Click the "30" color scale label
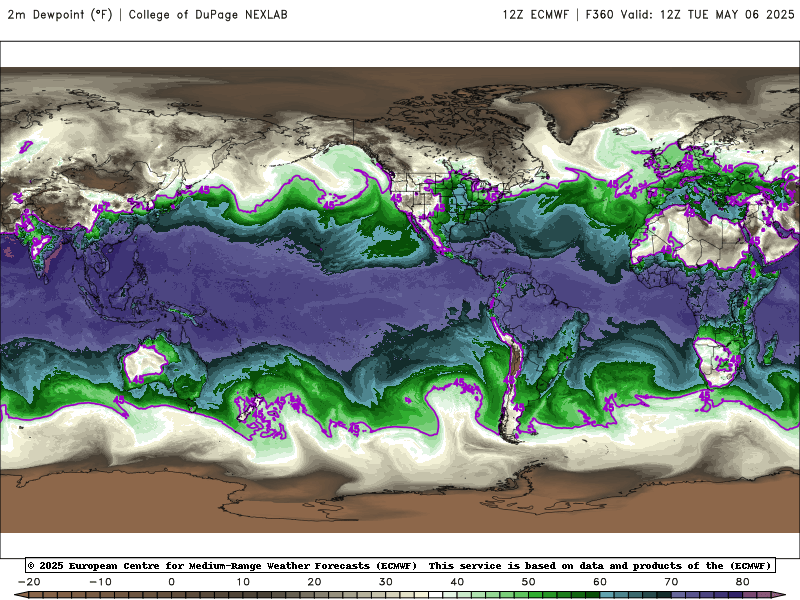This screenshot has height=600, width=800. [x=386, y=582]
